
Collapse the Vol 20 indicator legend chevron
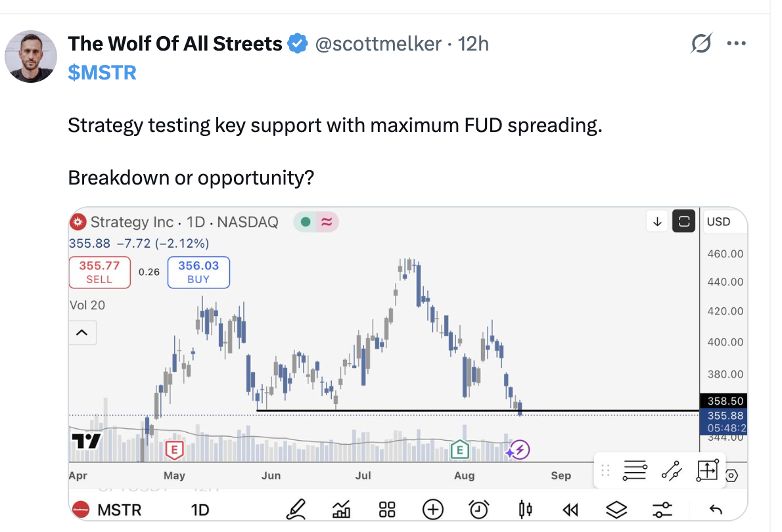tap(82, 332)
